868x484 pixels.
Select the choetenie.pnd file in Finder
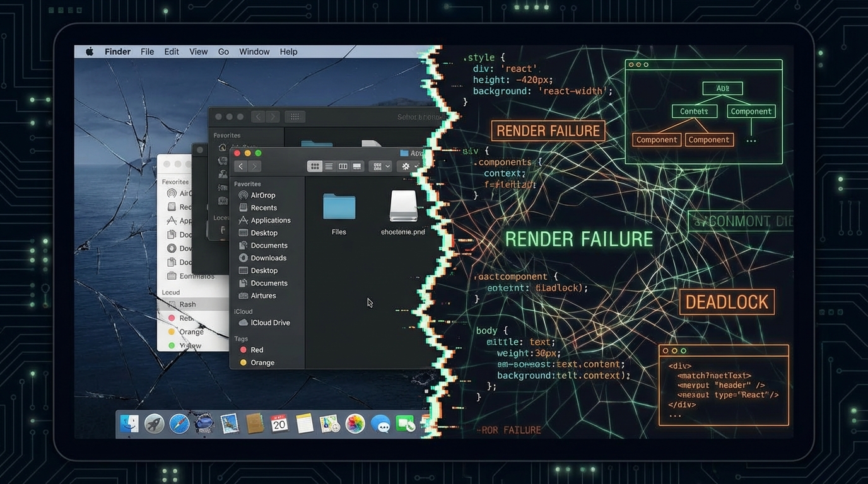pos(403,207)
